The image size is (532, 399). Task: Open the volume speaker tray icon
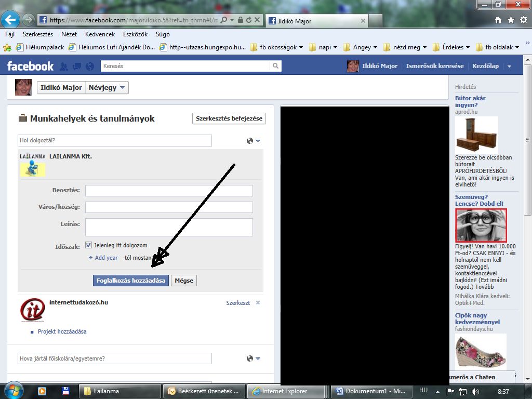point(475,392)
